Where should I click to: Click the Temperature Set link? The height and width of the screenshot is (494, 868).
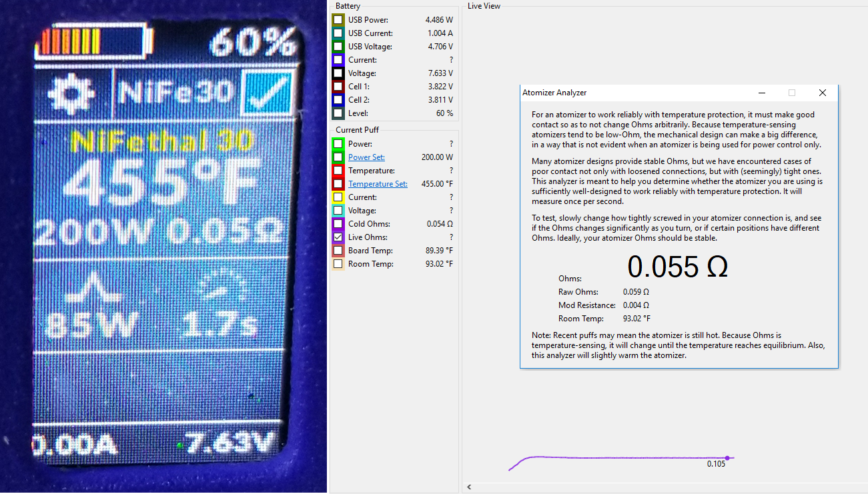coord(378,184)
